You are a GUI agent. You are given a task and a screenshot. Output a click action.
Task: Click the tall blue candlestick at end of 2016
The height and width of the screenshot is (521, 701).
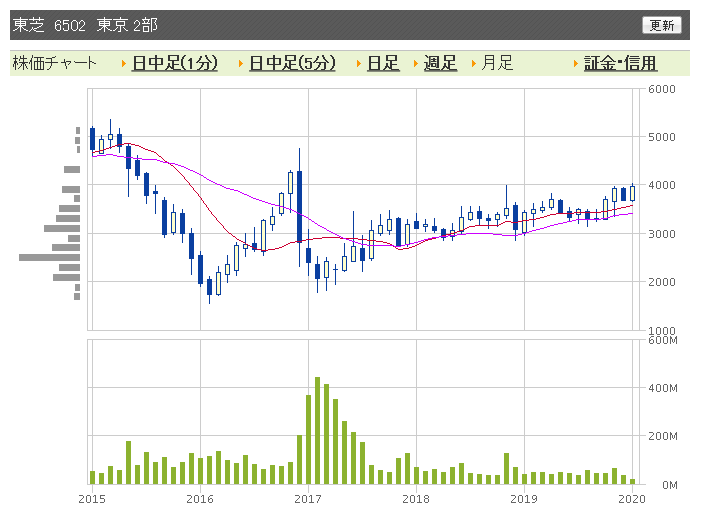tap(300, 207)
